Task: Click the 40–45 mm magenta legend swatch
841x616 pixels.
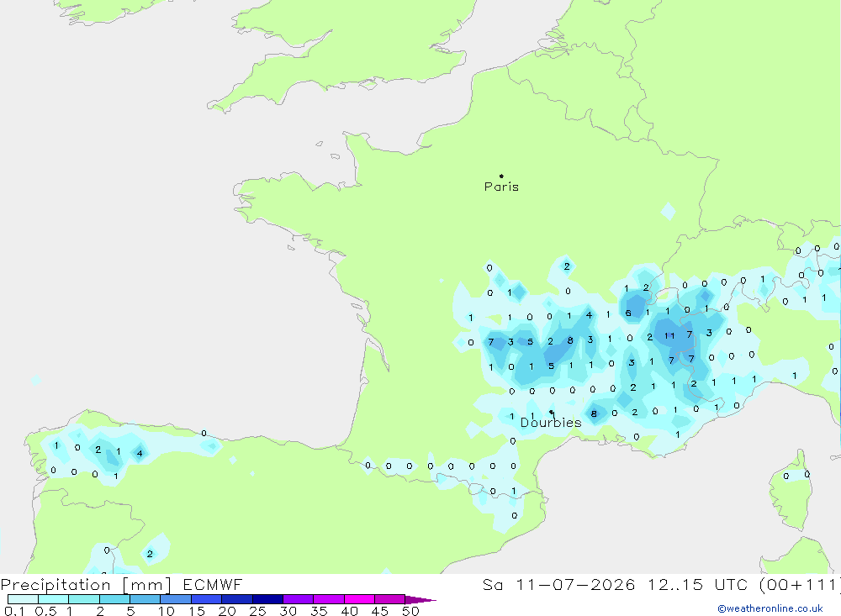Action: pos(359,599)
